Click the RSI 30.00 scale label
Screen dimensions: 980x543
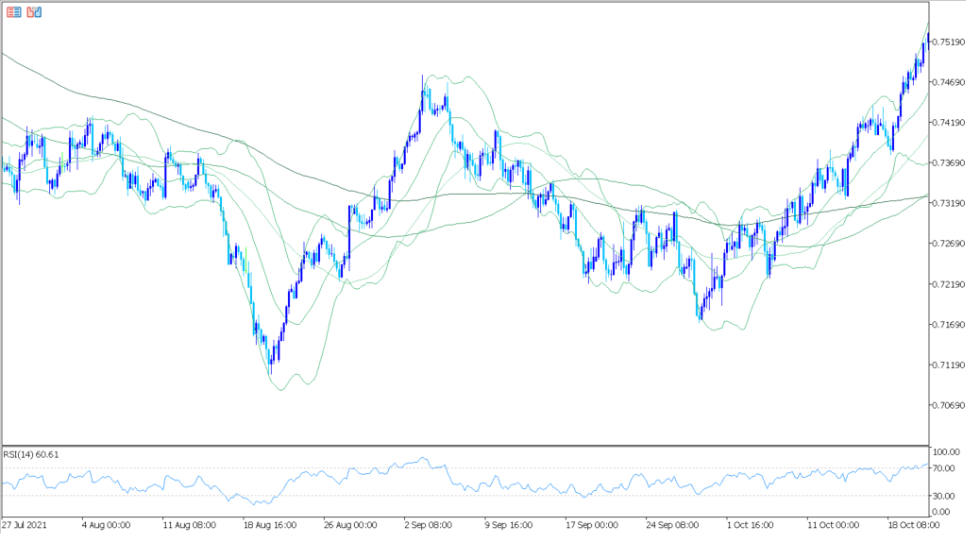944,496
